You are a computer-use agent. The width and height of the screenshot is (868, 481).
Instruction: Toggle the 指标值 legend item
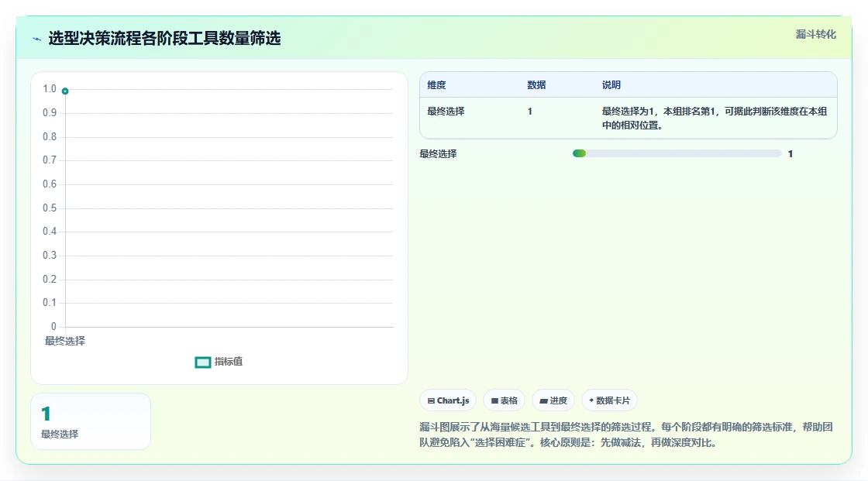pos(219,362)
